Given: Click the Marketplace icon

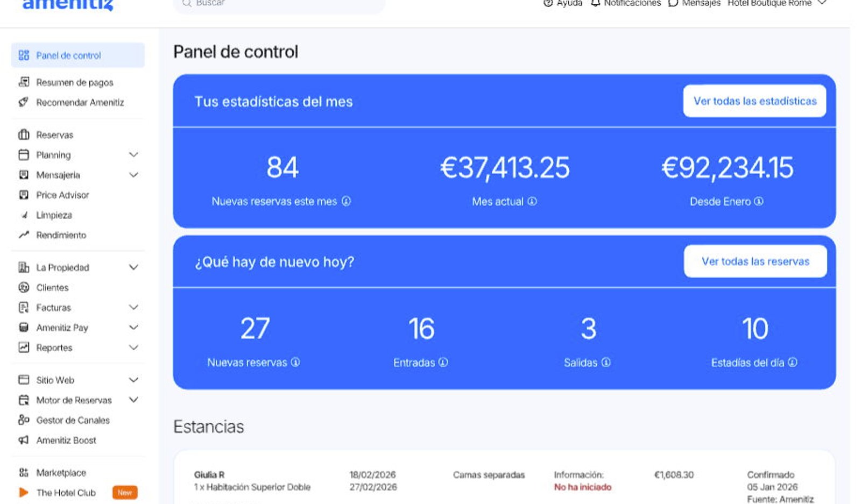Looking at the screenshot, I should (24, 473).
